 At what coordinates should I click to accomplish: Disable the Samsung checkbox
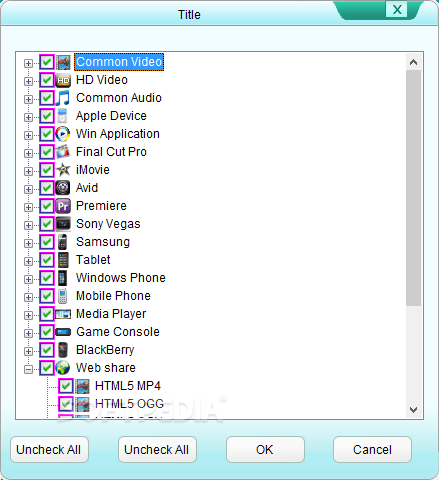47,242
